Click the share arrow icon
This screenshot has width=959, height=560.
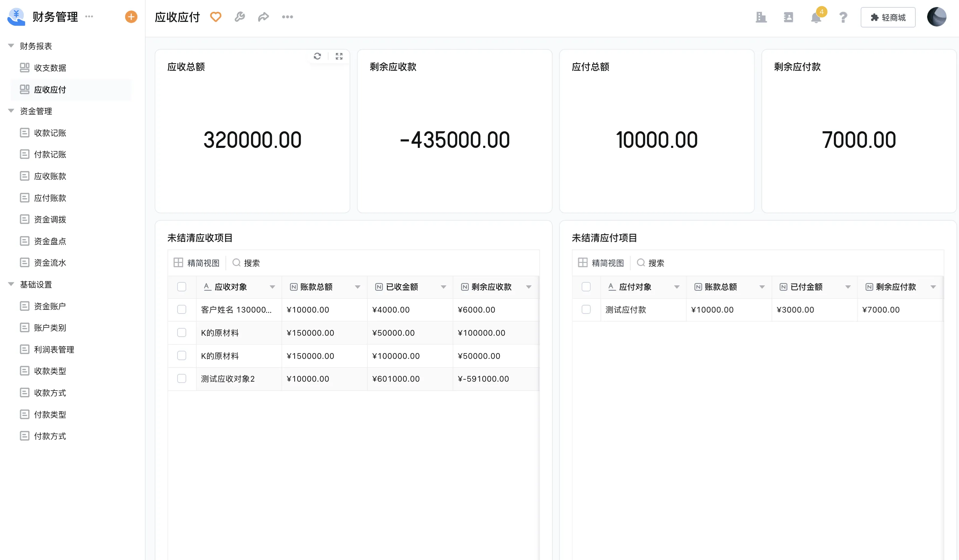[x=263, y=17]
